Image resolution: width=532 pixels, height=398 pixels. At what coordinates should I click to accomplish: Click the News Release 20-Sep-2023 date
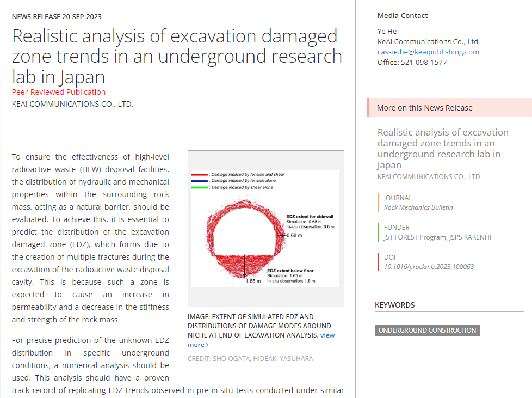click(57, 17)
